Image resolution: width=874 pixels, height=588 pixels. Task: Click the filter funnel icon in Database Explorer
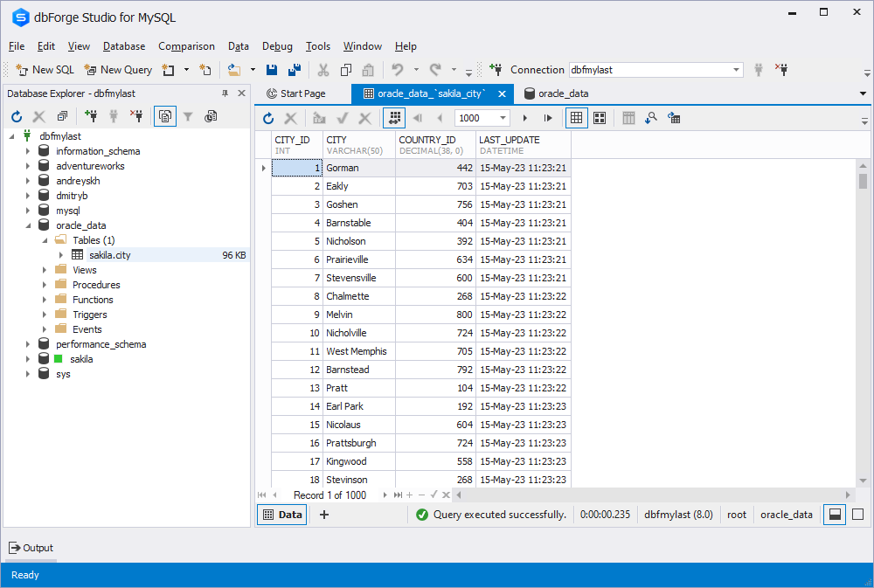pos(188,116)
